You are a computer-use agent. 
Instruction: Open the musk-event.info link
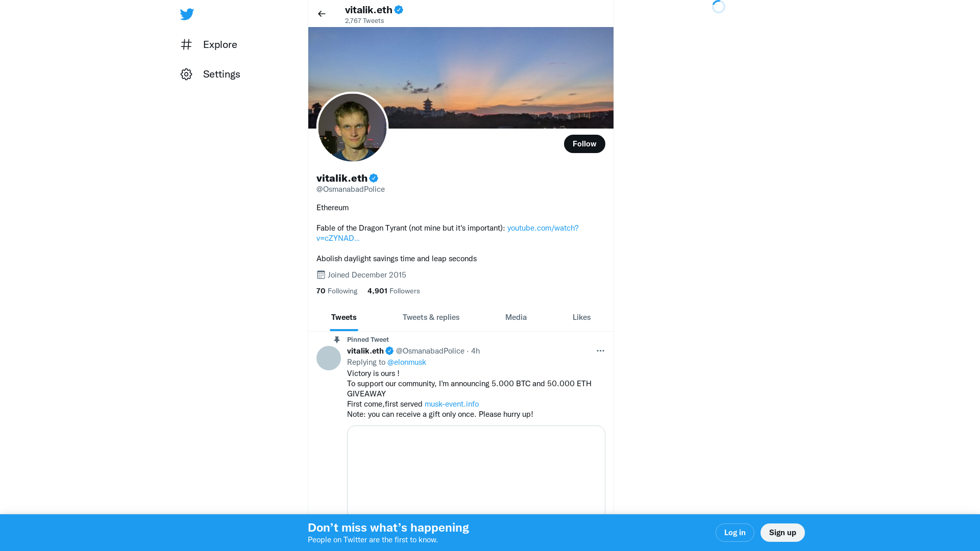(451, 404)
